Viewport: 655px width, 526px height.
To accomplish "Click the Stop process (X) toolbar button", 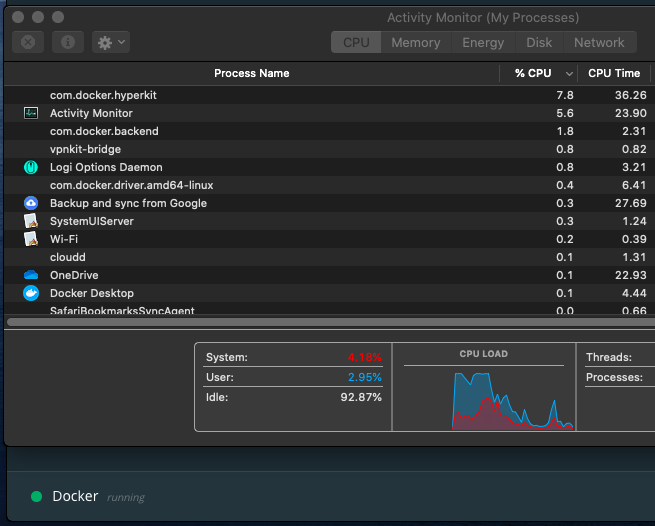I will pyautogui.click(x=28, y=42).
